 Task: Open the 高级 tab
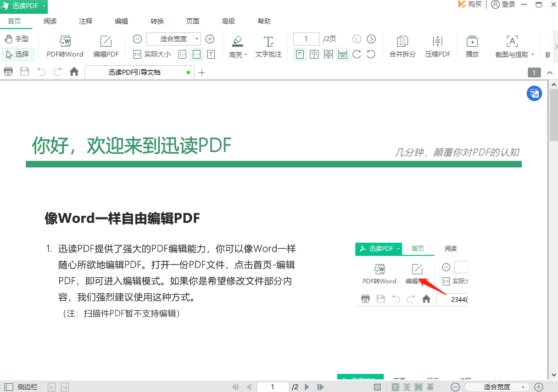point(228,21)
